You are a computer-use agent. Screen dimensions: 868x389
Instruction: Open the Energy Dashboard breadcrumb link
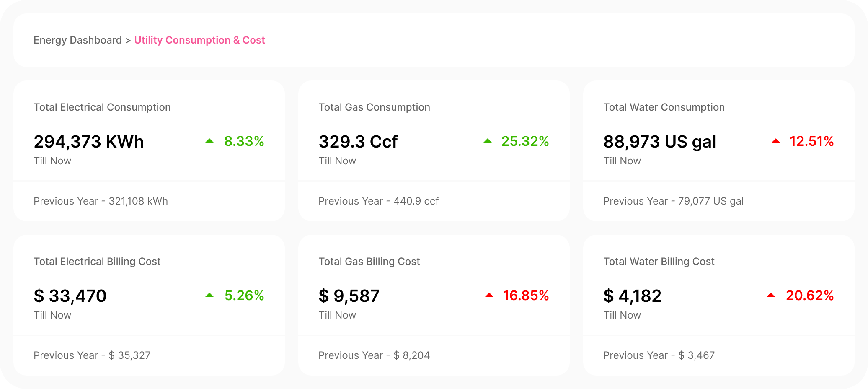(x=77, y=40)
